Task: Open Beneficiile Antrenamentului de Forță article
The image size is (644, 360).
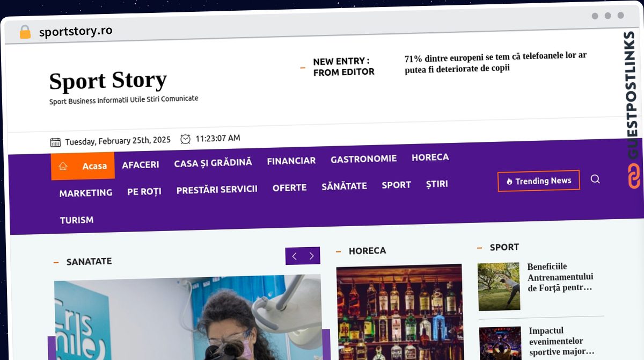Action: (x=560, y=277)
